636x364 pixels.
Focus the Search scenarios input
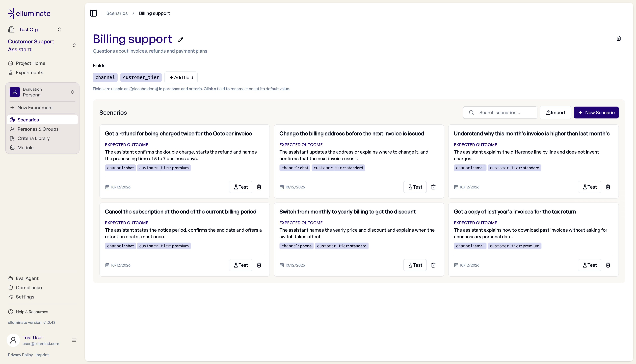pos(500,113)
